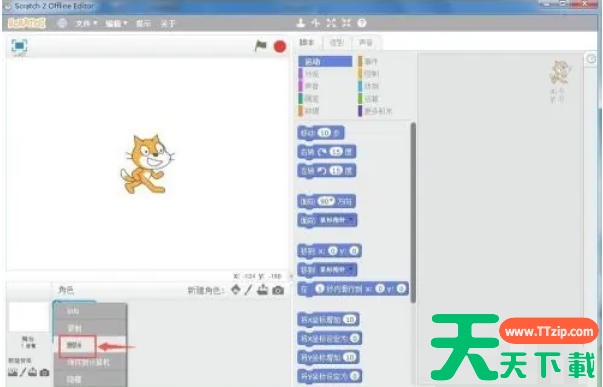Click the red stop button
Viewport: 603px width, 387px height.
pyautogui.click(x=280, y=47)
